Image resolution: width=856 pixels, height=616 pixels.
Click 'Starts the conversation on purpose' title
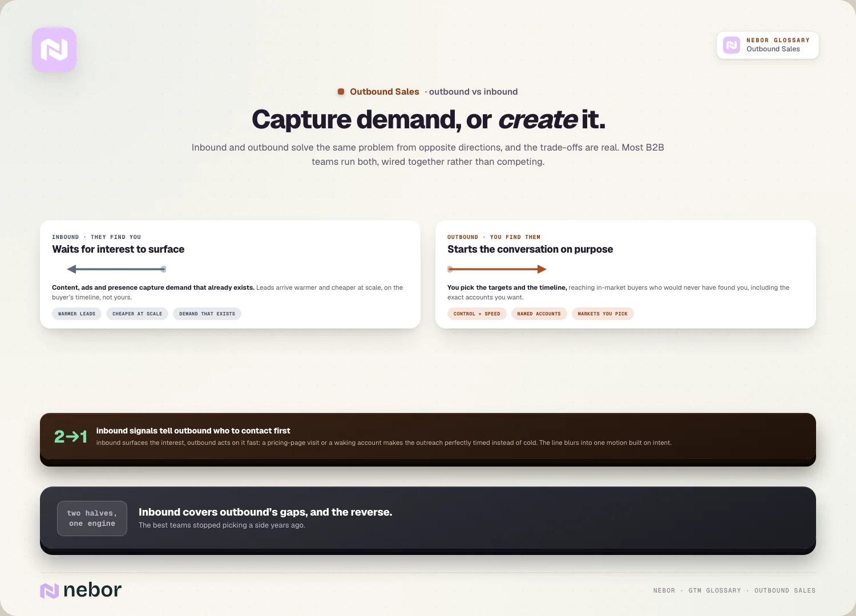point(530,249)
